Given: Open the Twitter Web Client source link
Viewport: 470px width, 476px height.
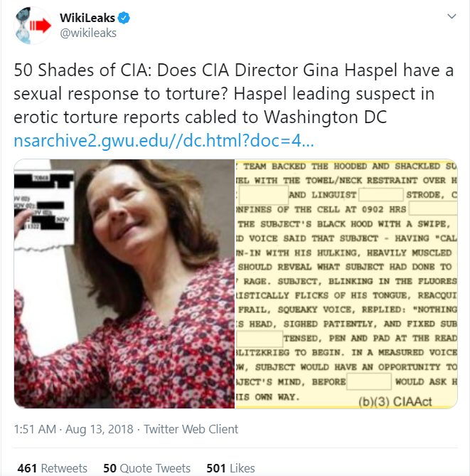Looking at the screenshot, I should 191,429.
